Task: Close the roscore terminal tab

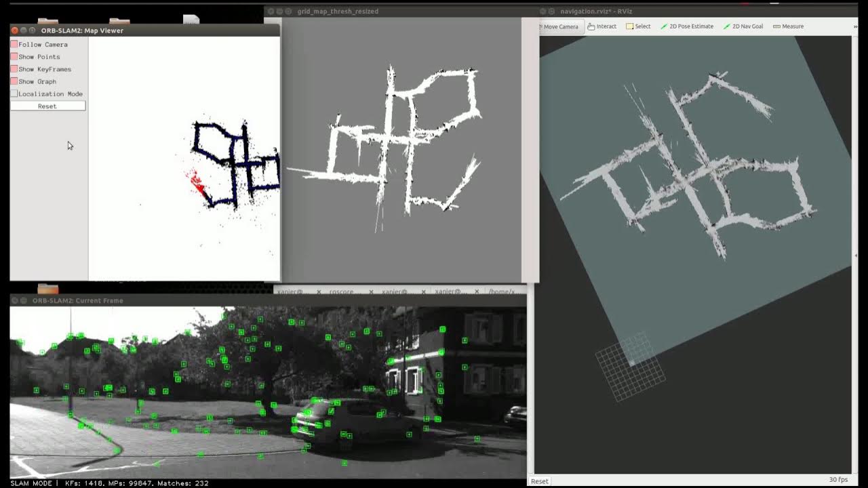Action: click(x=371, y=291)
